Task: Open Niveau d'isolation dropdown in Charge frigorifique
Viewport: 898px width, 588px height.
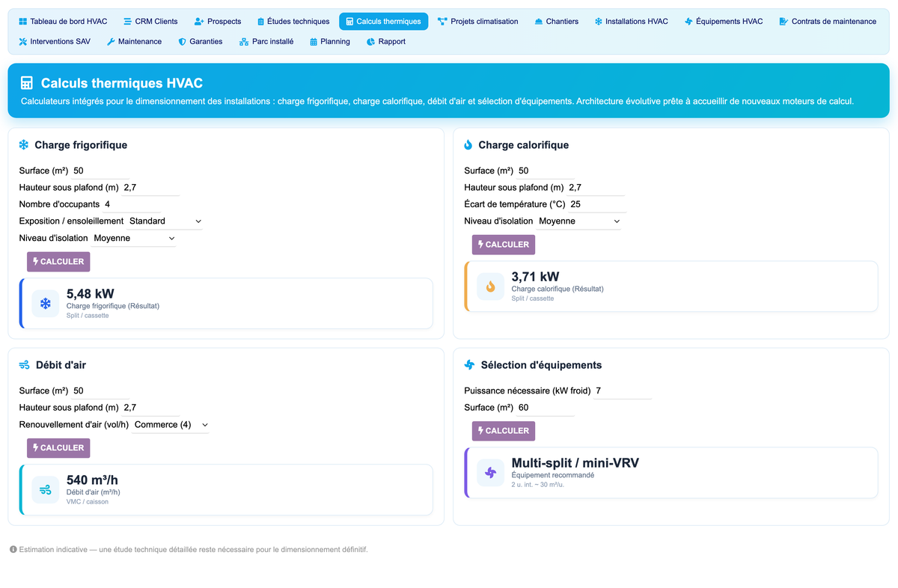Action: (x=134, y=239)
